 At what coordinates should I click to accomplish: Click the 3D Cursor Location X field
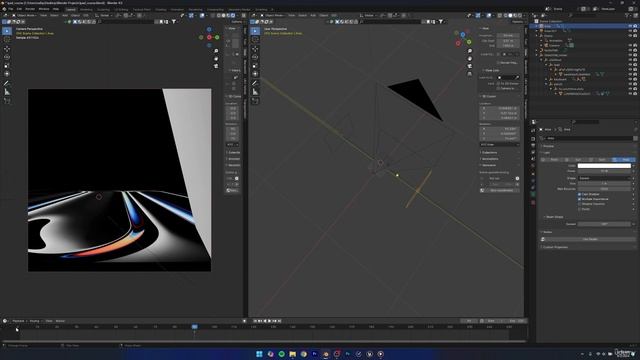point(500,109)
